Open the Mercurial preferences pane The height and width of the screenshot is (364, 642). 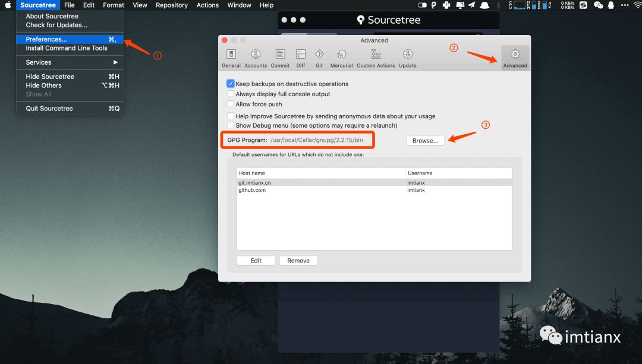[x=341, y=58]
